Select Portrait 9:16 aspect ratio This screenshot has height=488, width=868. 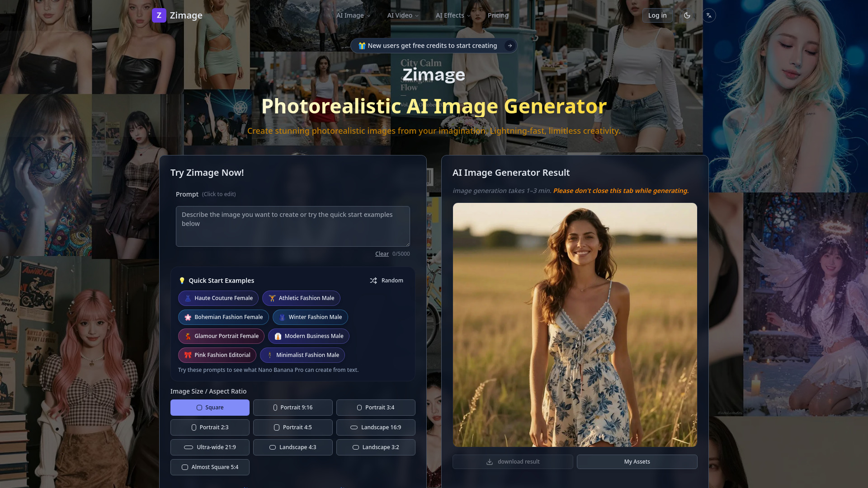[292, 408]
